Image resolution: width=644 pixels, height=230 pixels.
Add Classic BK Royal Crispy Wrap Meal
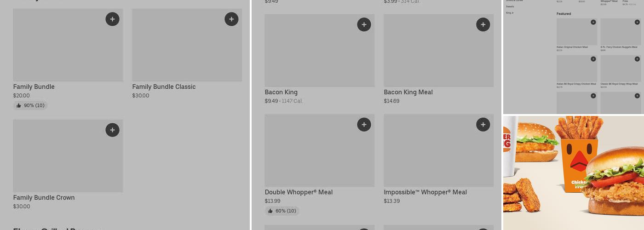point(637,59)
